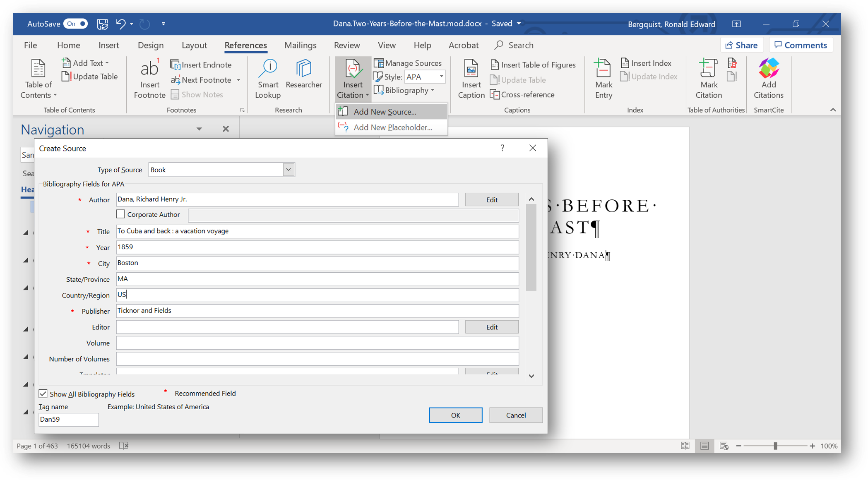The height and width of the screenshot is (480, 868).
Task: Click the Insert Footnote icon
Action: pyautogui.click(x=149, y=69)
